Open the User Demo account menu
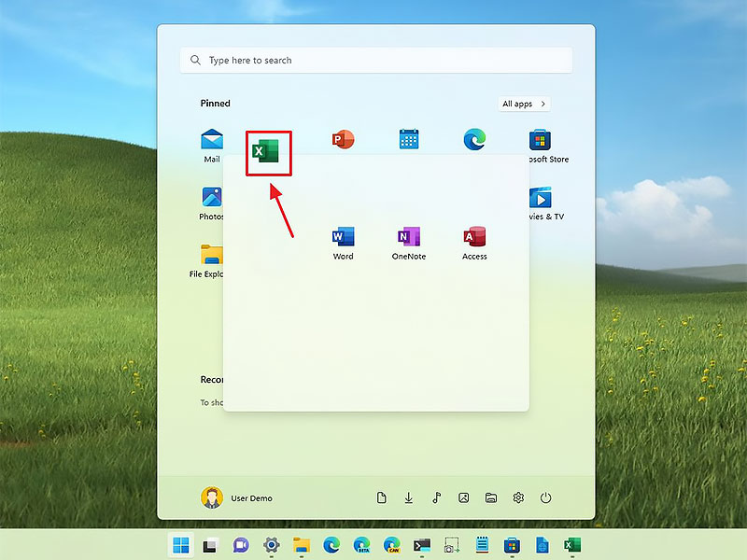Image resolution: width=747 pixels, height=560 pixels. pyautogui.click(x=237, y=497)
